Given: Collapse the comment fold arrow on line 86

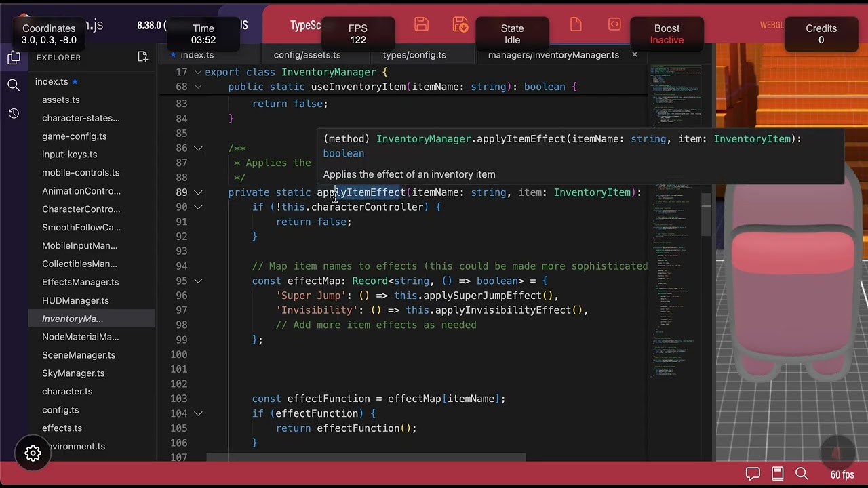Looking at the screenshot, I should [x=198, y=148].
